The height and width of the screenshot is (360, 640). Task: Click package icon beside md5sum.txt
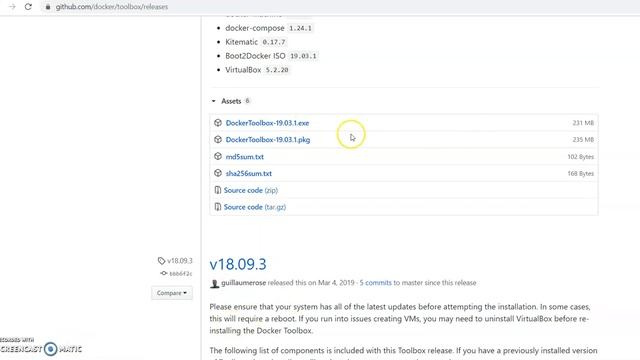point(218,156)
